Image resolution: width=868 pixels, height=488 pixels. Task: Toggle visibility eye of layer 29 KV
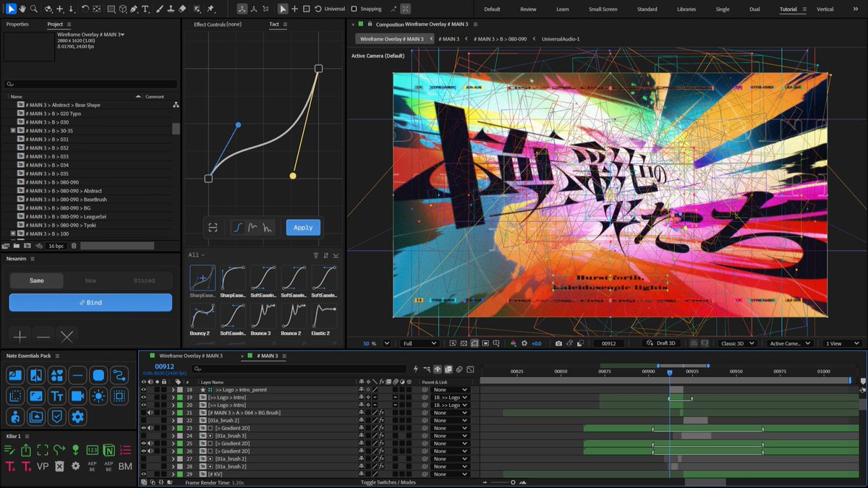click(x=143, y=474)
